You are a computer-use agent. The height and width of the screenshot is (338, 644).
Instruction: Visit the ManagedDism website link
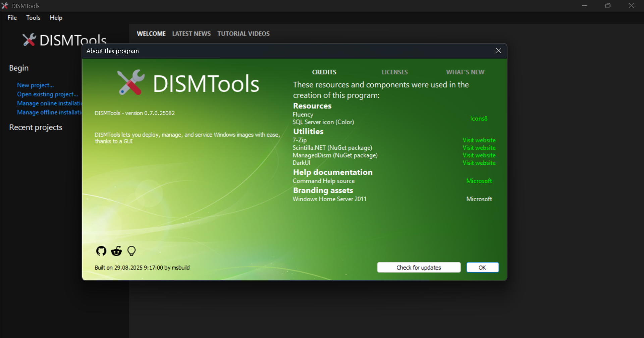[479, 155]
